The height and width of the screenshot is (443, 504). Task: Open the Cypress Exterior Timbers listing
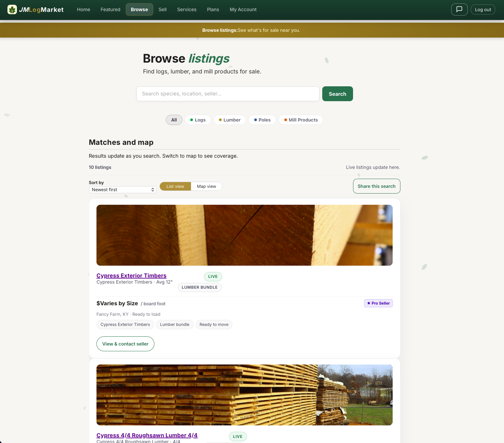click(131, 275)
